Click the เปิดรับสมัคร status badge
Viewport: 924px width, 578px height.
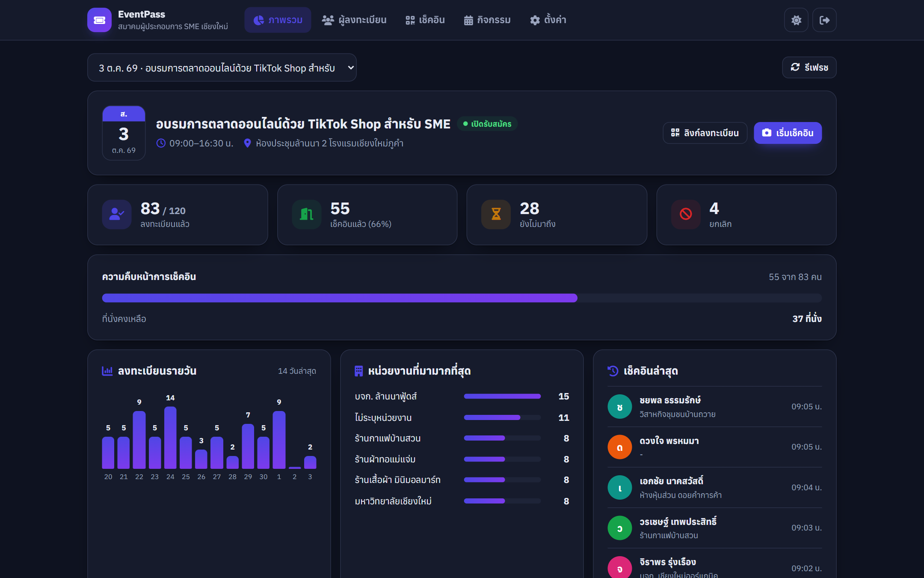pyautogui.click(x=487, y=124)
